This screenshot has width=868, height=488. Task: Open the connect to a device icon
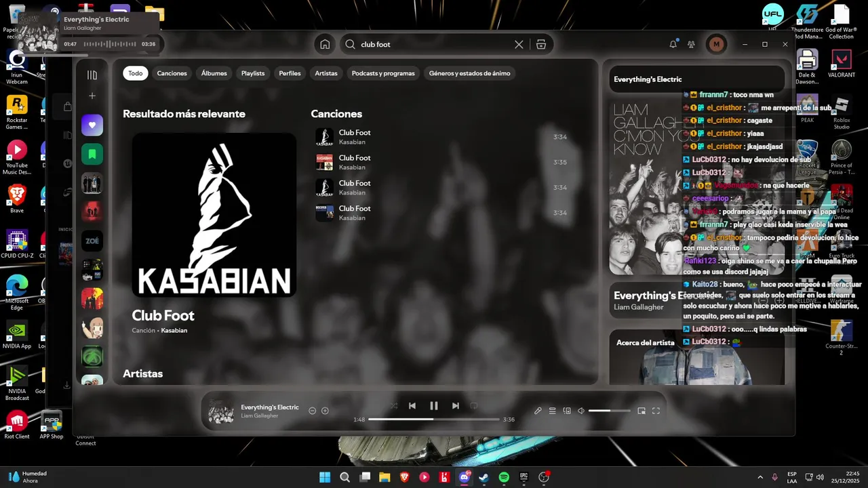tap(567, 411)
